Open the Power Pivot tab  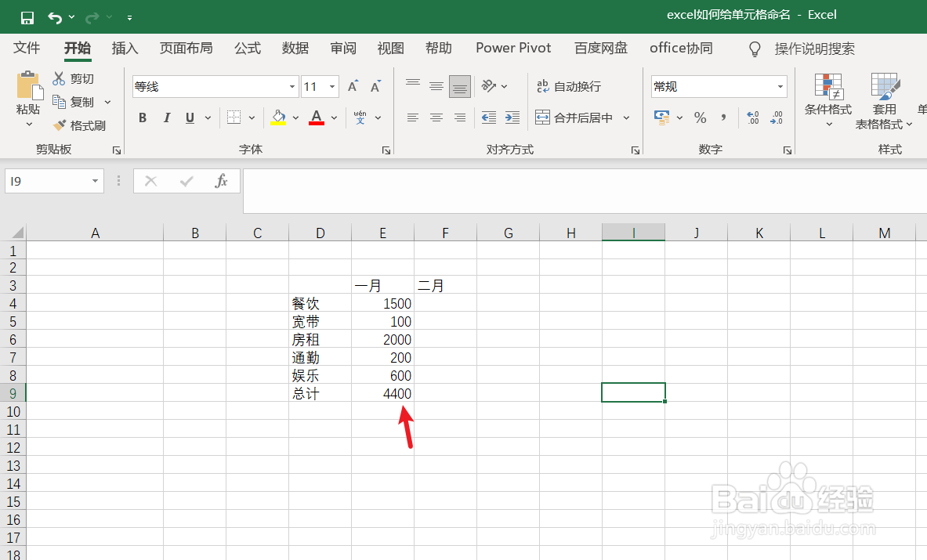pos(513,48)
